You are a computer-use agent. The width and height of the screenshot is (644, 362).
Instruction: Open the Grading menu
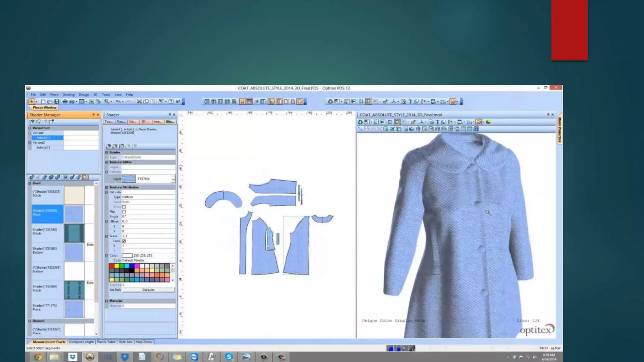[68, 95]
